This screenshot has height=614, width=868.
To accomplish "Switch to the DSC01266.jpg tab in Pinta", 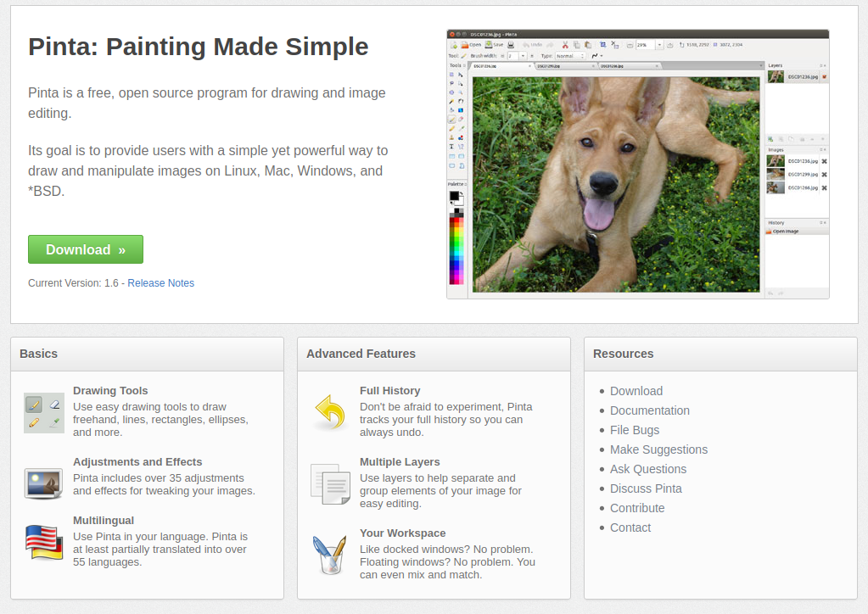I will [x=630, y=66].
